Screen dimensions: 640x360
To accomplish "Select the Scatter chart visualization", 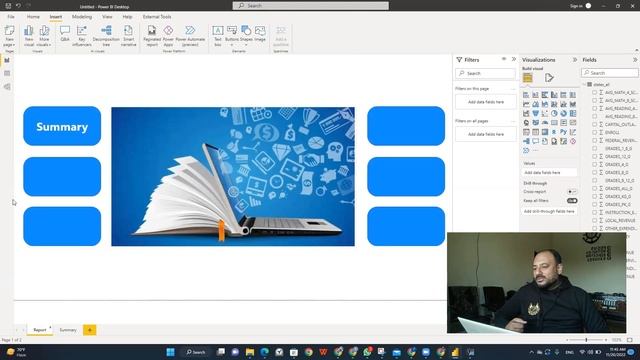I will point(544,113).
